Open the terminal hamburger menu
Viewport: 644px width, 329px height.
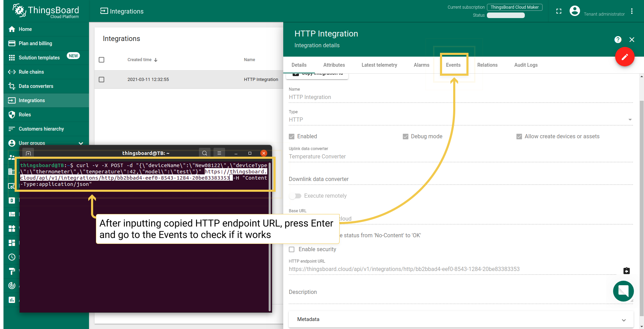click(219, 153)
